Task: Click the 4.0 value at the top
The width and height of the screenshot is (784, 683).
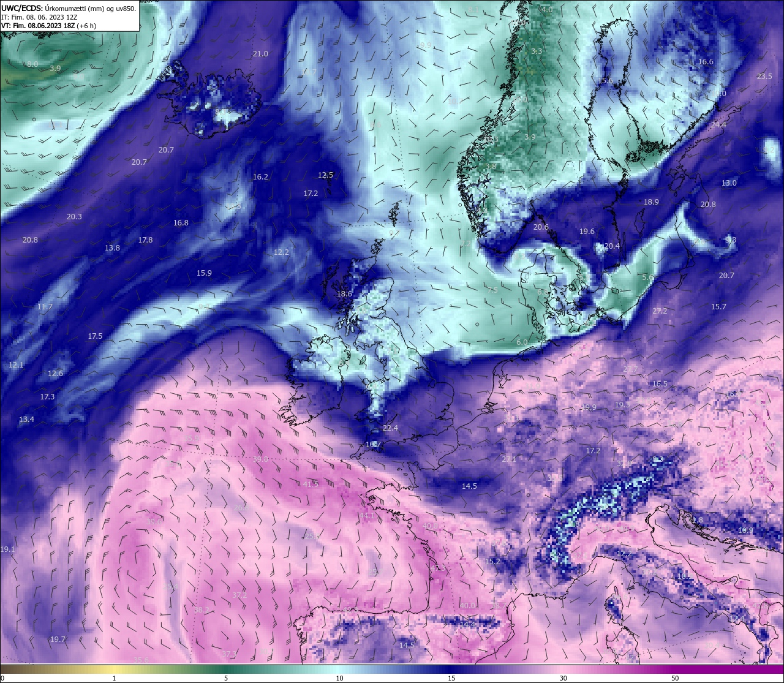Action: pos(547,10)
